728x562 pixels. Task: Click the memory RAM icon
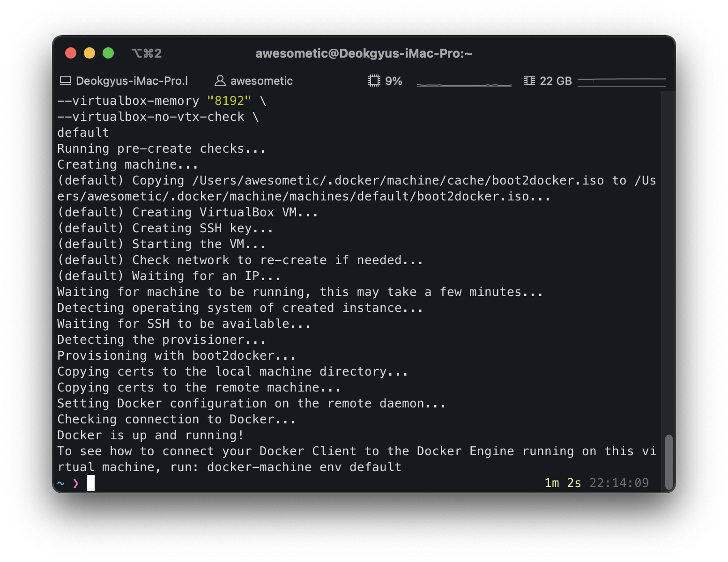(x=529, y=81)
